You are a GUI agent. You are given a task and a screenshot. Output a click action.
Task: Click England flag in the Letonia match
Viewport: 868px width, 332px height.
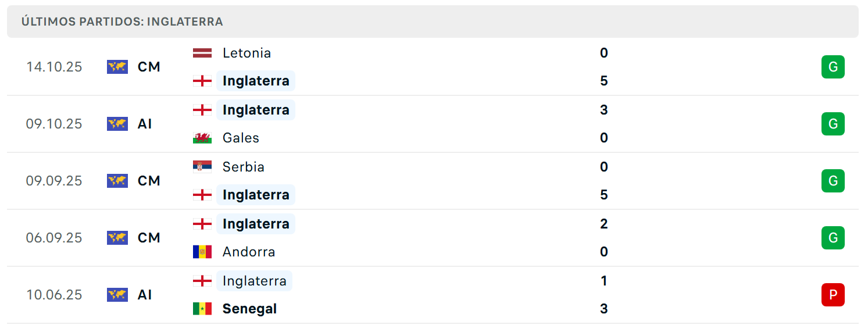tap(202, 81)
